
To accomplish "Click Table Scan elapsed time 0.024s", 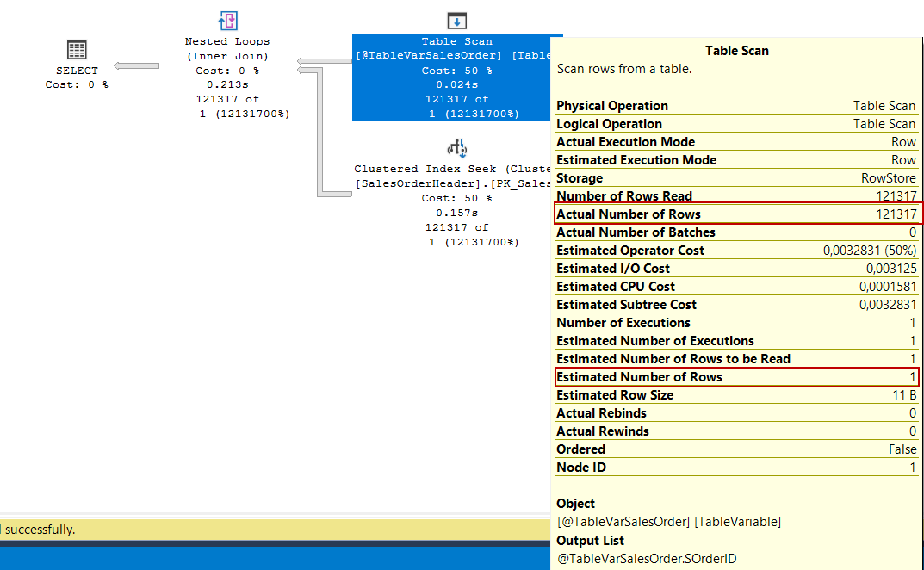I will [x=456, y=84].
